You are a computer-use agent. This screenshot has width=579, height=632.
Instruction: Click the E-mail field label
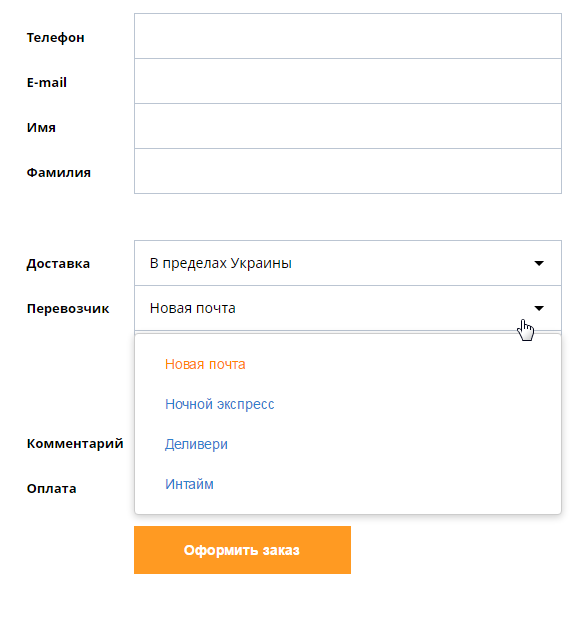click(x=47, y=83)
